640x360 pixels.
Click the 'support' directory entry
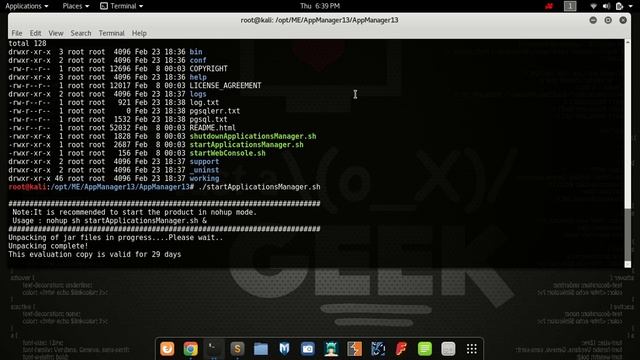point(204,162)
